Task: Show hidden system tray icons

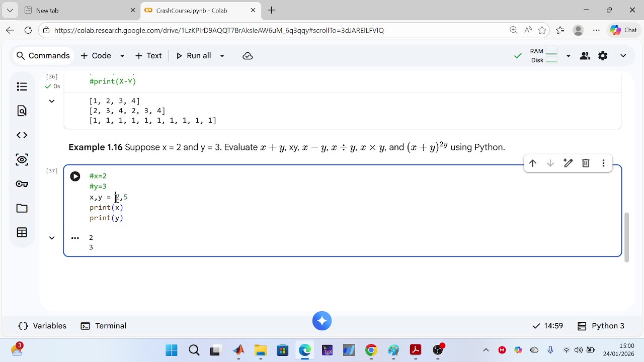Action: [486, 350]
